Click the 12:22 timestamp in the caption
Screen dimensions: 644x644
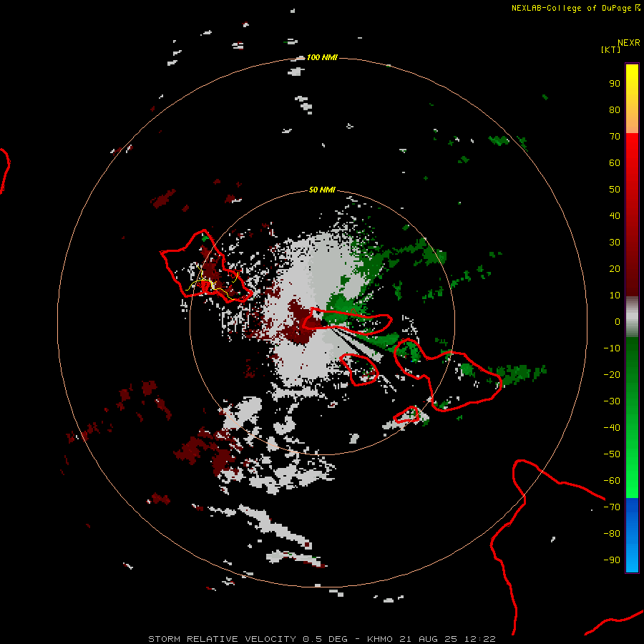coord(479,639)
